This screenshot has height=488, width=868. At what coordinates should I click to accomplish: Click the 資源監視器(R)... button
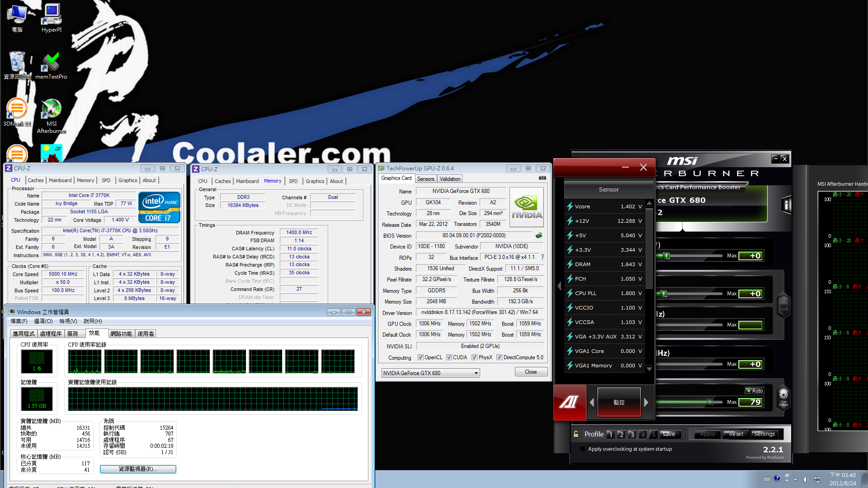click(x=138, y=469)
